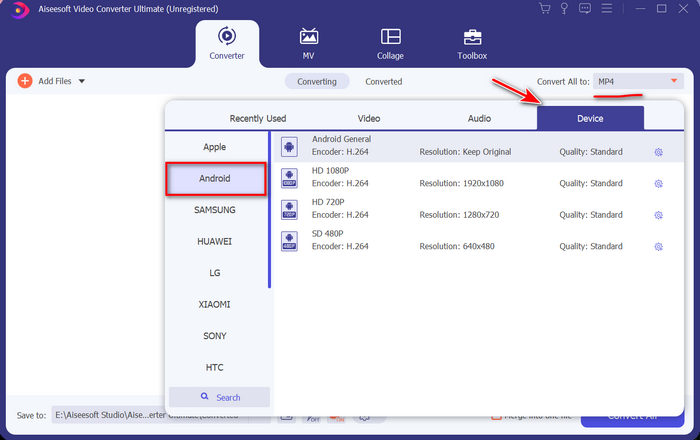Open the shopping cart icon in title bar
The image size is (700, 440).
(x=544, y=8)
